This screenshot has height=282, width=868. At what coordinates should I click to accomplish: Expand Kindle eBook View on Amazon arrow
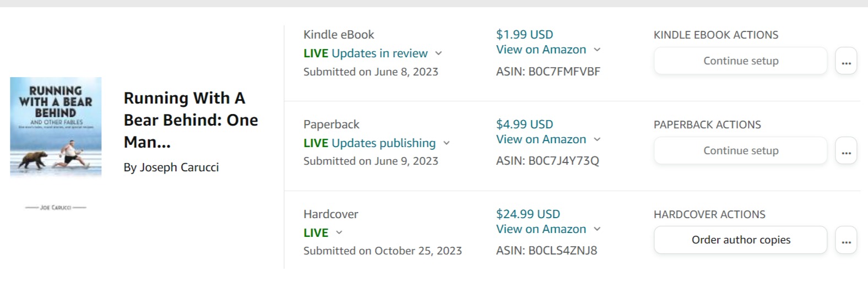(598, 50)
